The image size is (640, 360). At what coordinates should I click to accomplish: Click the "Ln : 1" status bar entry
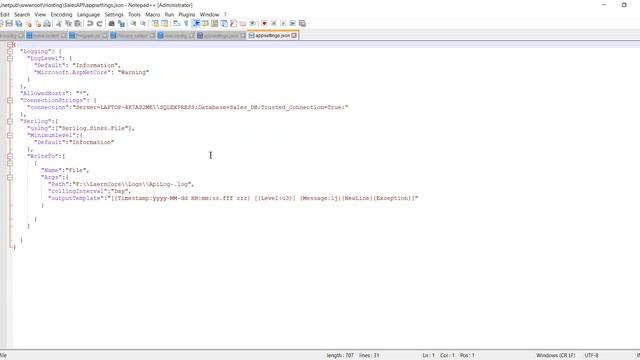(x=428, y=356)
